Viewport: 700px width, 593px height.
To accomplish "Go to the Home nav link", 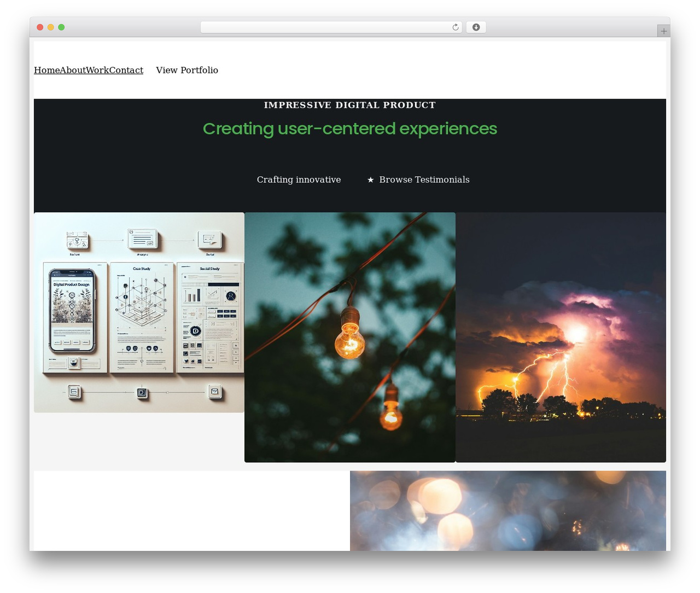I will pos(46,70).
